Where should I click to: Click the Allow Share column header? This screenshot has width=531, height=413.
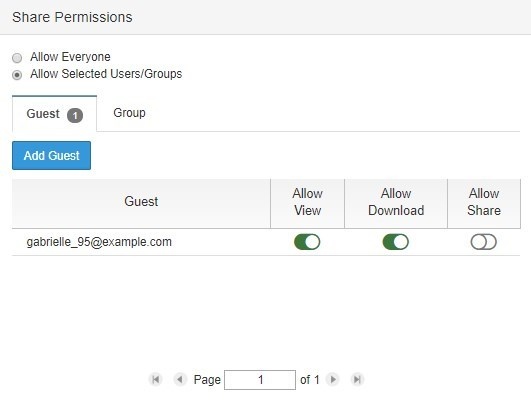click(484, 204)
